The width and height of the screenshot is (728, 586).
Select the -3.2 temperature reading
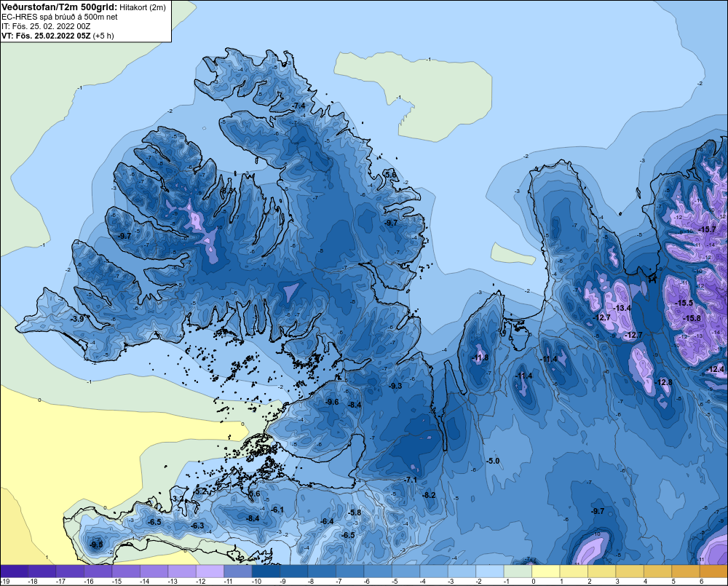(178, 499)
